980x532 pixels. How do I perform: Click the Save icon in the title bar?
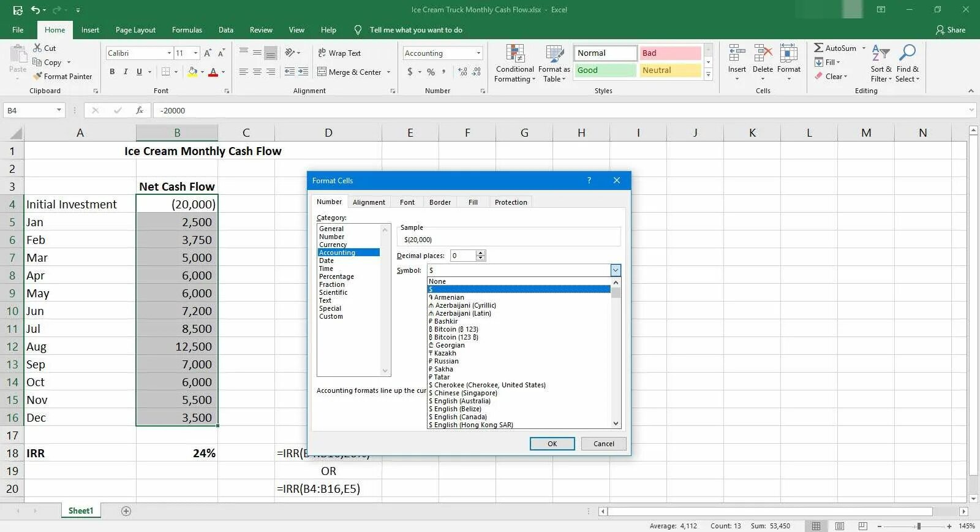coord(18,10)
